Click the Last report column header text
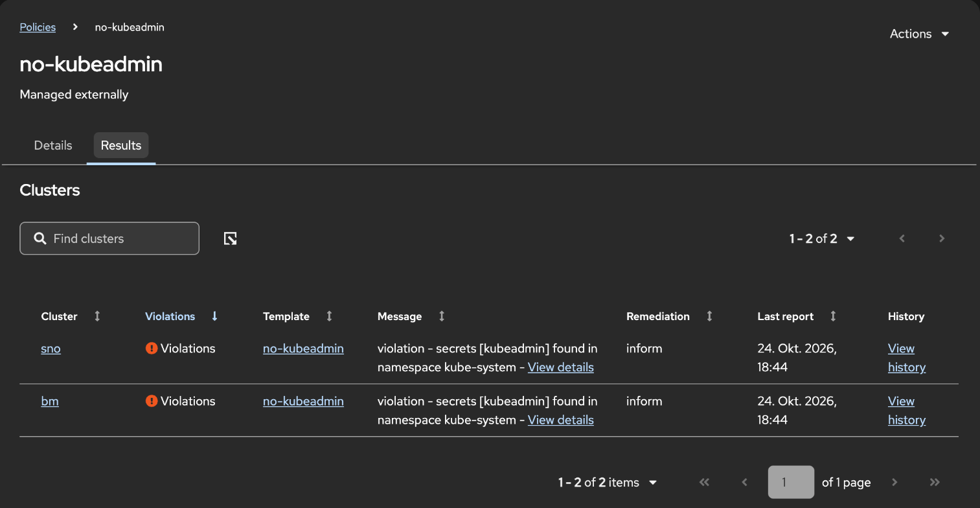The width and height of the screenshot is (980, 508). [786, 316]
